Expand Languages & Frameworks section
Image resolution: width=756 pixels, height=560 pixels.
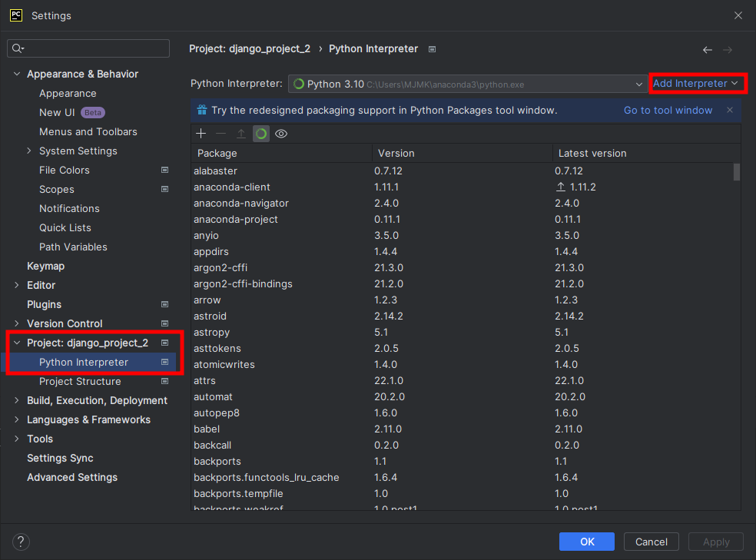coord(17,419)
